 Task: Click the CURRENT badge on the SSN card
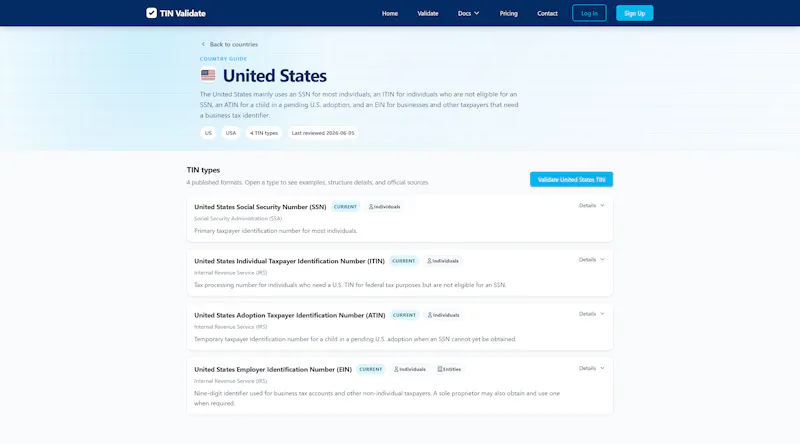[x=345, y=207]
